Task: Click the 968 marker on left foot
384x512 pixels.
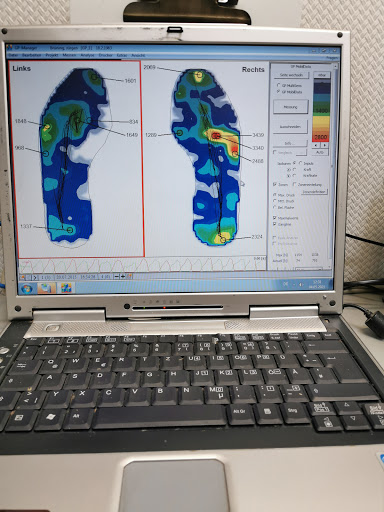Action: 46,153
